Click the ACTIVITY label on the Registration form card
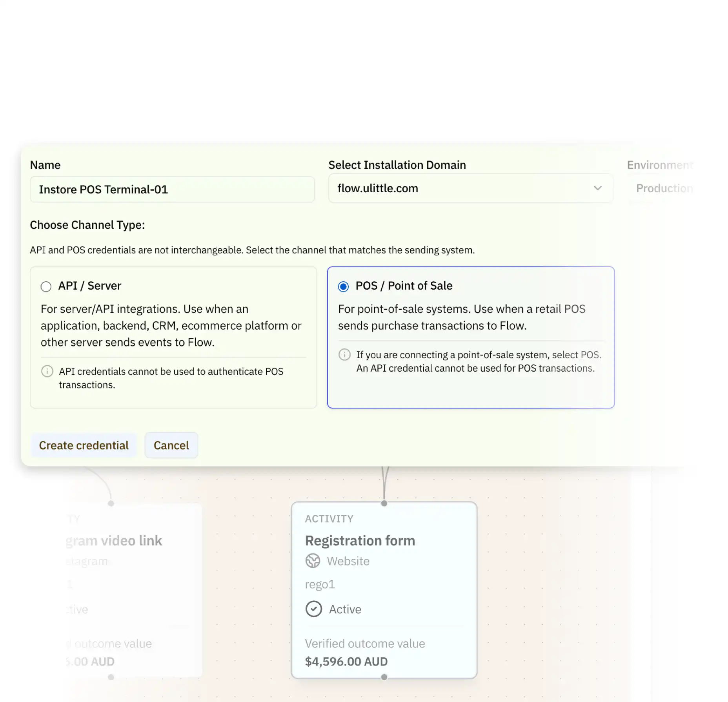This screenshot has height=702, width=728. [329, 519]
